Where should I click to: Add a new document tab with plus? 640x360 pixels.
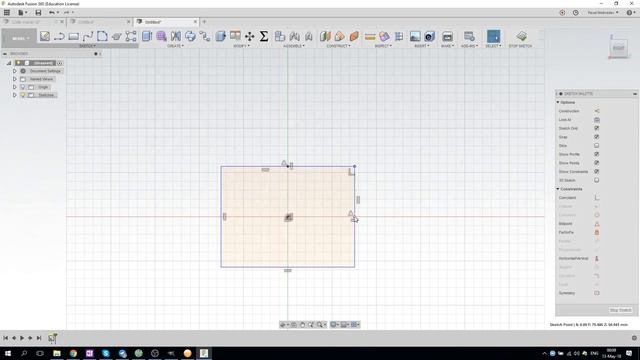click(x=204, y=22)
